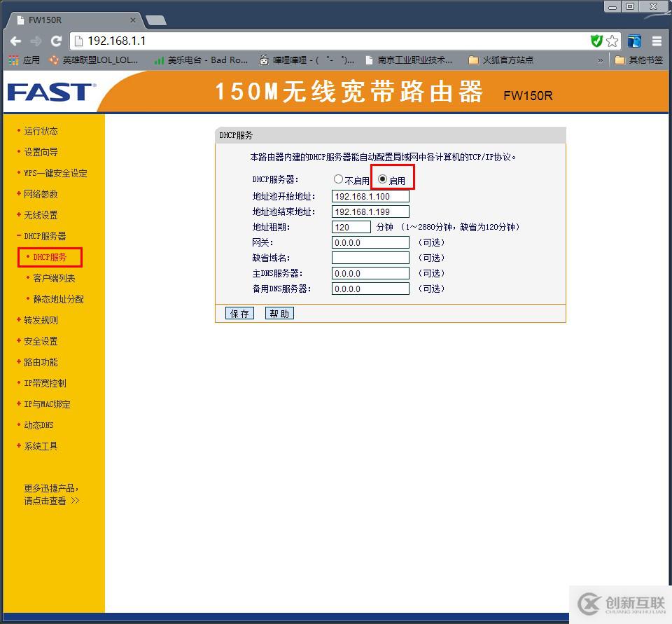This screenshot has height=624, width=672.
Task: Open 静态地址分配 submenu item
Action: (58, 299)
